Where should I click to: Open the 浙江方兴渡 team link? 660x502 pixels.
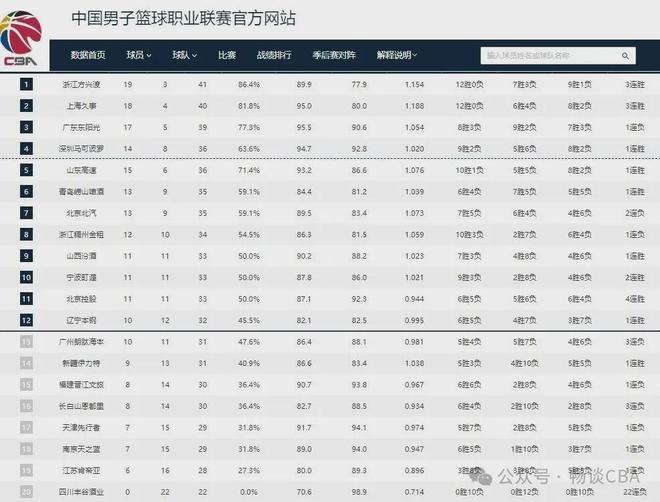(x=82, y=84)
